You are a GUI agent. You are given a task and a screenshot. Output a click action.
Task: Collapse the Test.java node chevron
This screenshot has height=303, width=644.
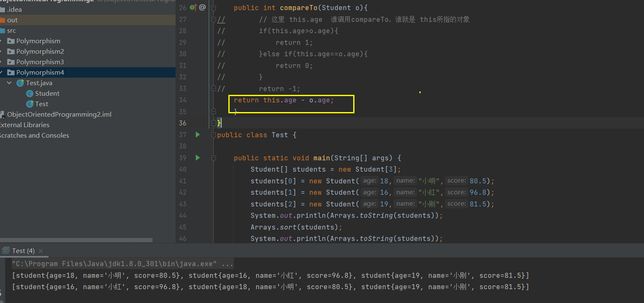pos(9,83)
